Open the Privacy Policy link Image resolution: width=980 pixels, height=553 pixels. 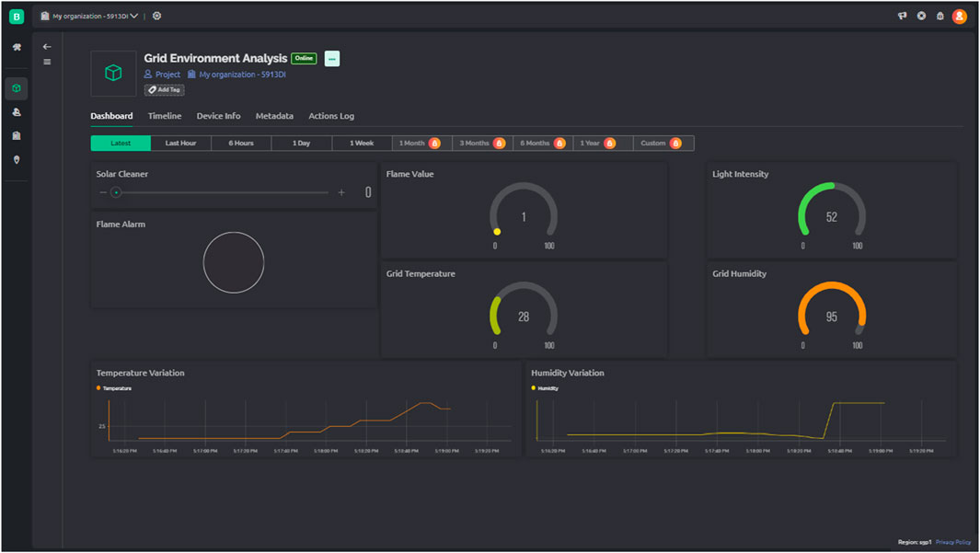tap(953, 542)
